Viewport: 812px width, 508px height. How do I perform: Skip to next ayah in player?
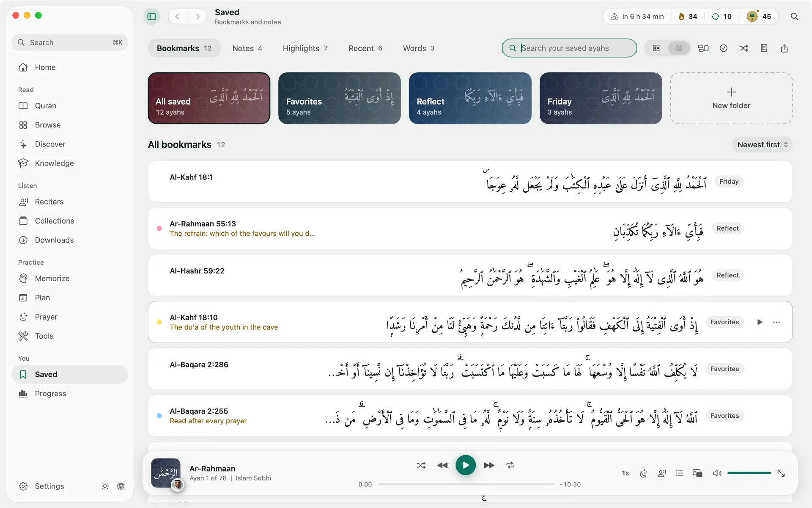(489, 465)
